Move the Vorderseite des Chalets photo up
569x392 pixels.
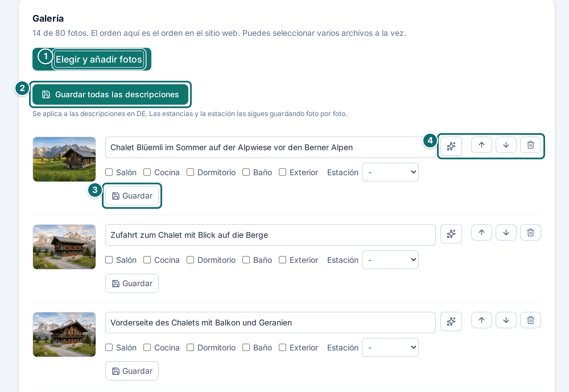[481, 320]
